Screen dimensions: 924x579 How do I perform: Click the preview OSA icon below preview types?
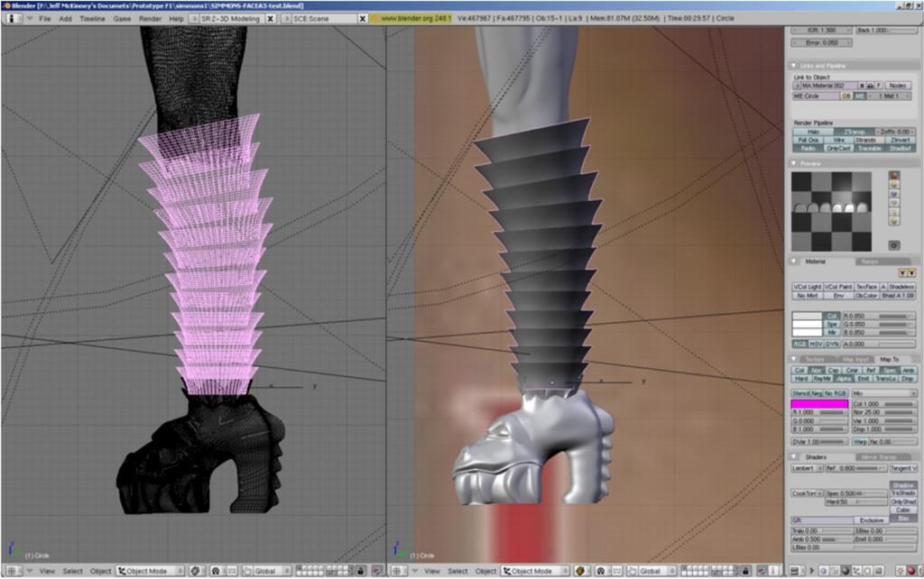894,245
